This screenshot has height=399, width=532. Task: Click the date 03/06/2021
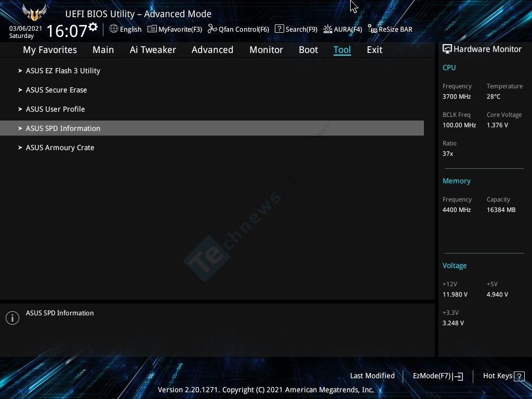click(26, 29)
